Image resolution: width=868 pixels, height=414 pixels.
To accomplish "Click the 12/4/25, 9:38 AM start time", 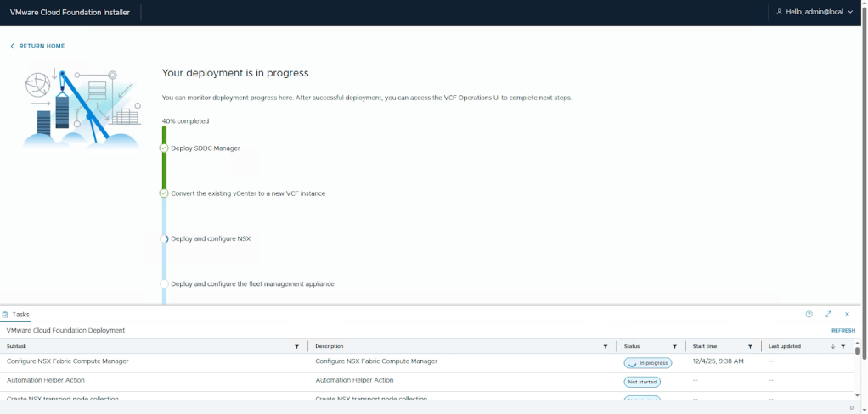I will 718,361.
